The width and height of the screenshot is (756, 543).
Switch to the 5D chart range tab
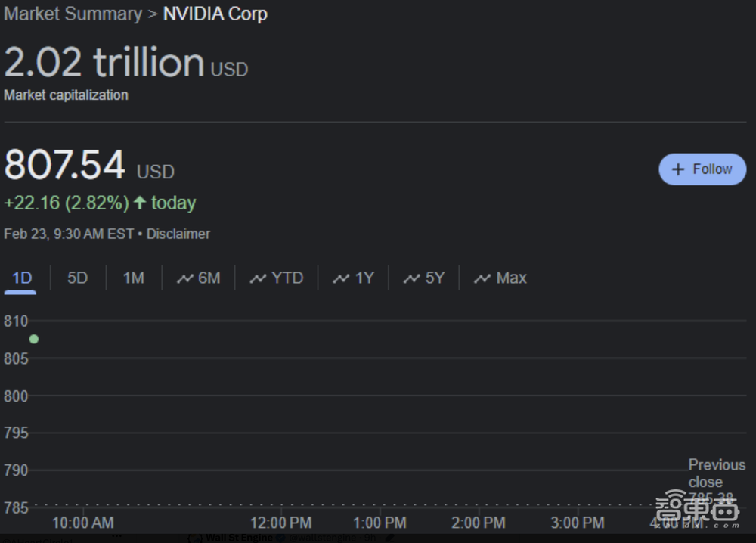[x=77, y=278]
